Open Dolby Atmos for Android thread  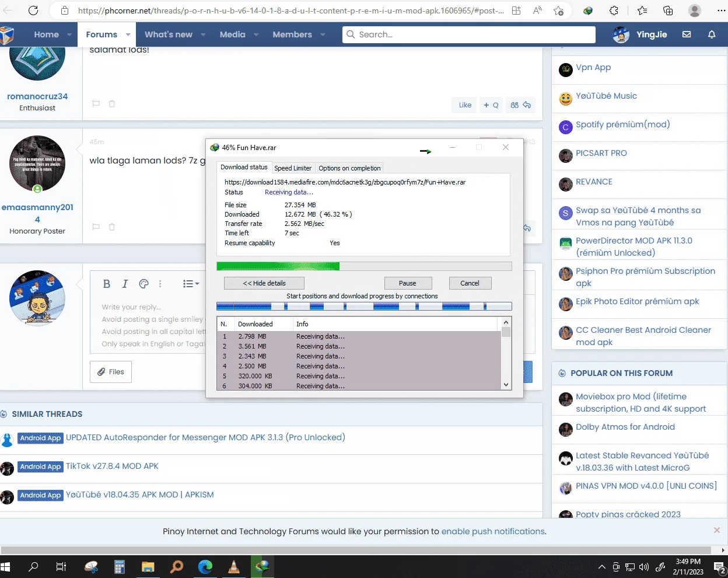(x=625, y=427)
